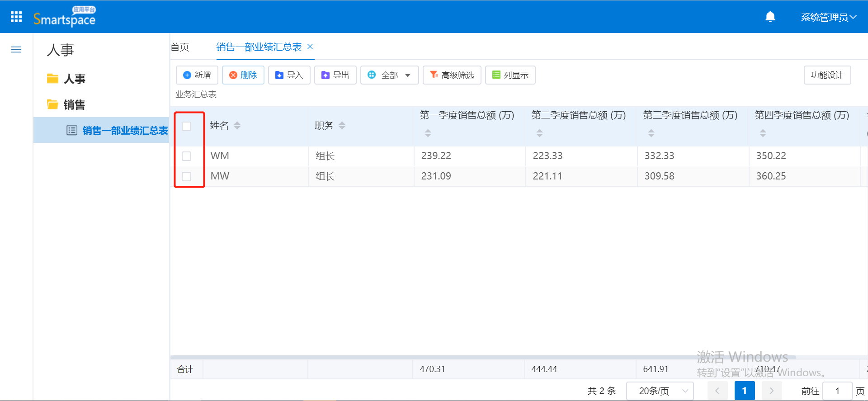The height and width of the screenshot is (401, 868).
Task: Sort 第四季度销售总额 column
Action: coord(763,133)
